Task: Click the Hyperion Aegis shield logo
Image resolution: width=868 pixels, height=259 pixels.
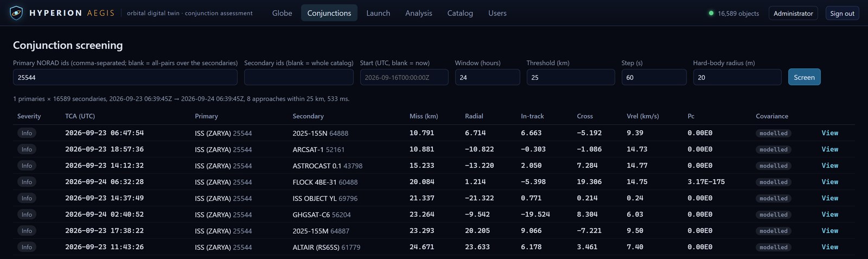Action: (x=16, y=13)
